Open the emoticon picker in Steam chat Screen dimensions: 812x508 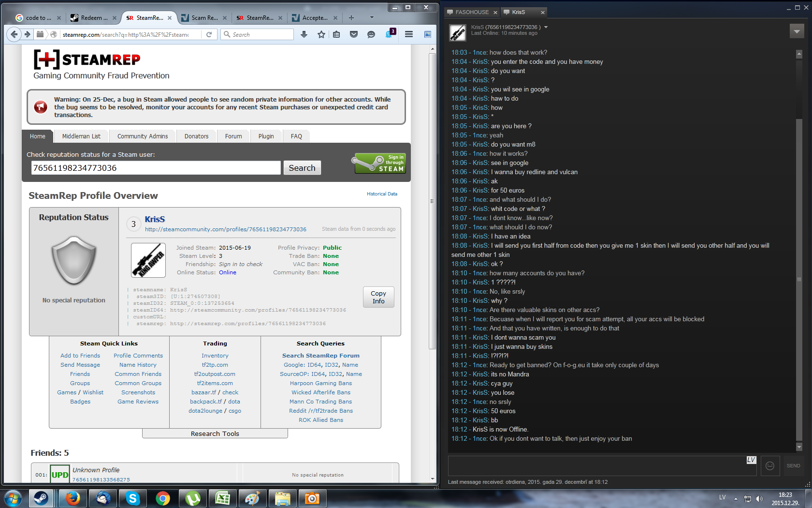[770, 465]
